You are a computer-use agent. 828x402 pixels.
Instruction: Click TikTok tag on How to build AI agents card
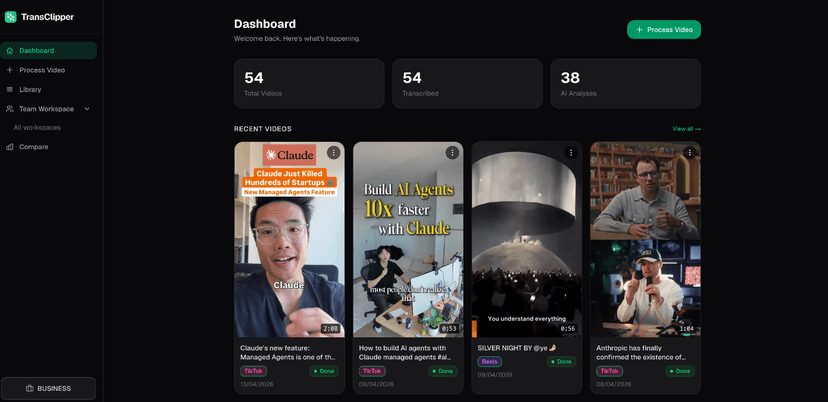click(x=372, y=371)
